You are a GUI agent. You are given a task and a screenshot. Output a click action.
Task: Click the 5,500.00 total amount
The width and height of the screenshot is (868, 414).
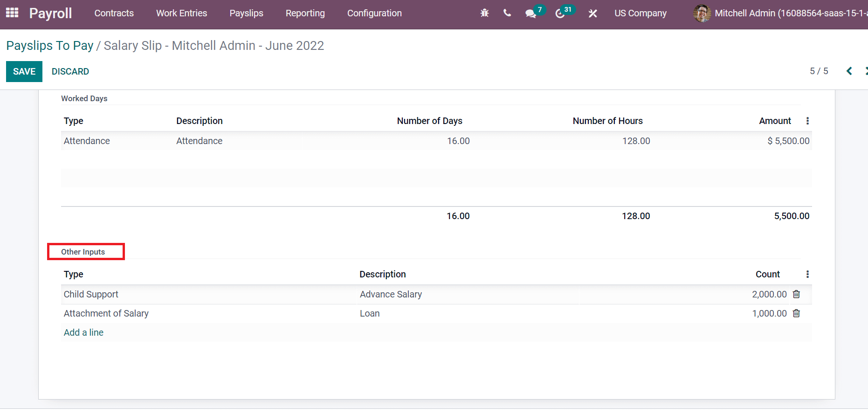click(x=792, y=216)
